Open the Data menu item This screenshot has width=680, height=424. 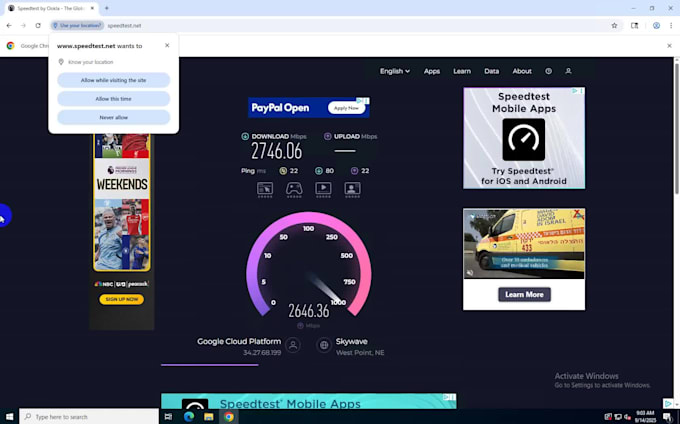(x=491, y=71)
